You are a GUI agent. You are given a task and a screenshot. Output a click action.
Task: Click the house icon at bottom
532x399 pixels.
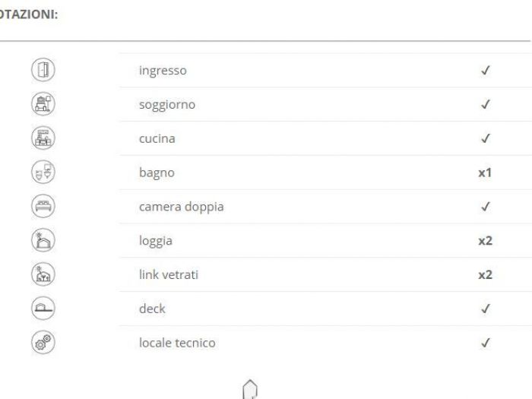(249, 388)
